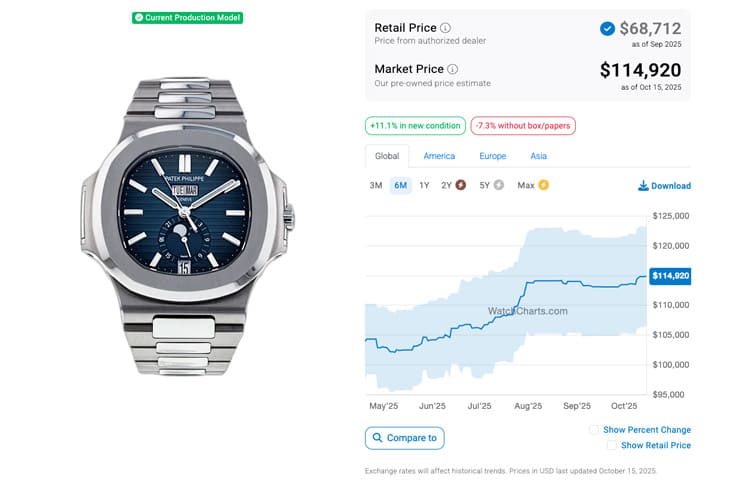Open the America region tab

tap(439, 156)
